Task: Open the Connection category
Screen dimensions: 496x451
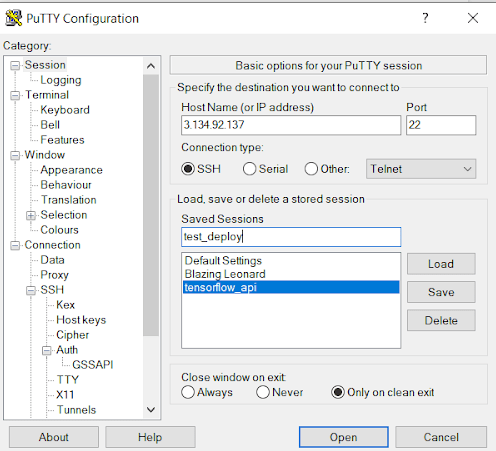Action: point(52,245)
